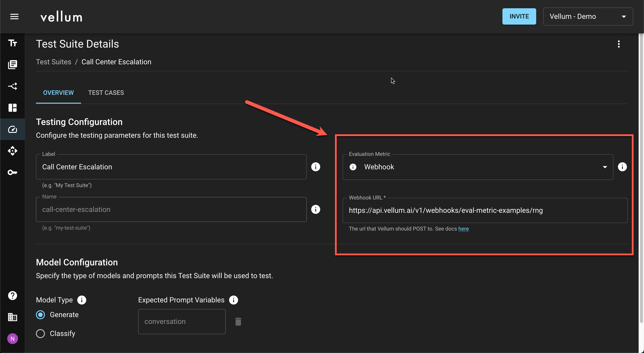
Task: Open the webhook docs 'here' link
Action: pos(463,229)
